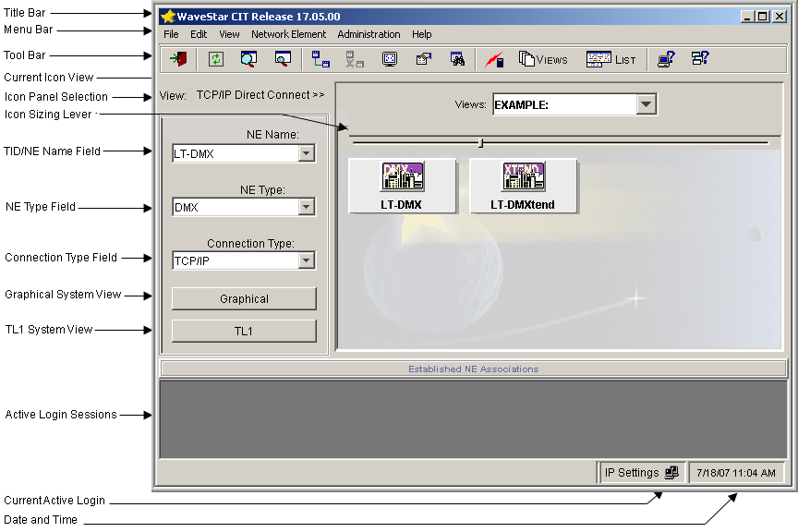798x532 pixels.
Task: Select the LT-DMX network element icon
Action: tap(402, 186)
